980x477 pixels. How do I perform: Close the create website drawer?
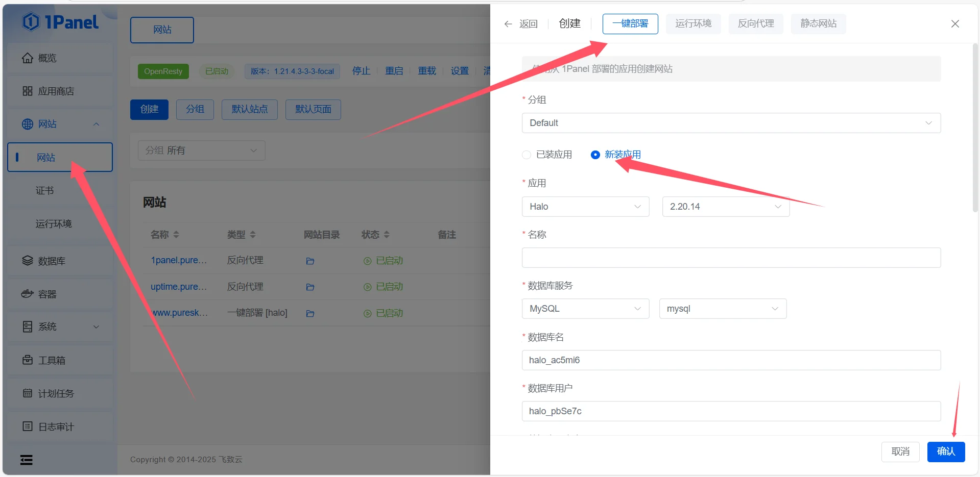click(x=955, y=24)
